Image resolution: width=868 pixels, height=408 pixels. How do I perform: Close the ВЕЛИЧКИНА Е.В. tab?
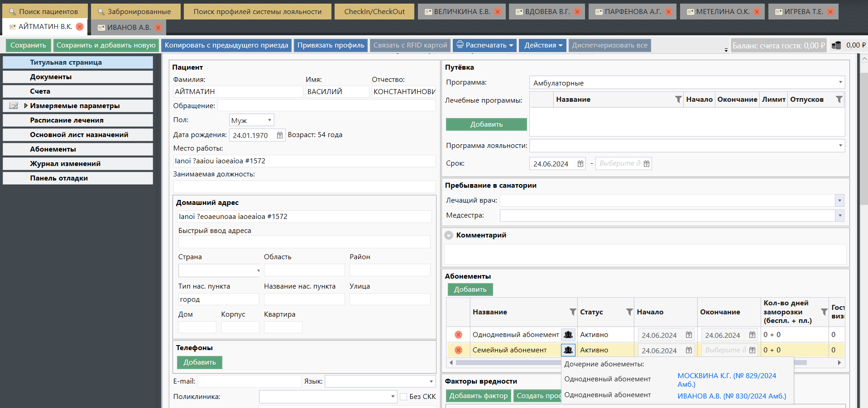point(498,12)
